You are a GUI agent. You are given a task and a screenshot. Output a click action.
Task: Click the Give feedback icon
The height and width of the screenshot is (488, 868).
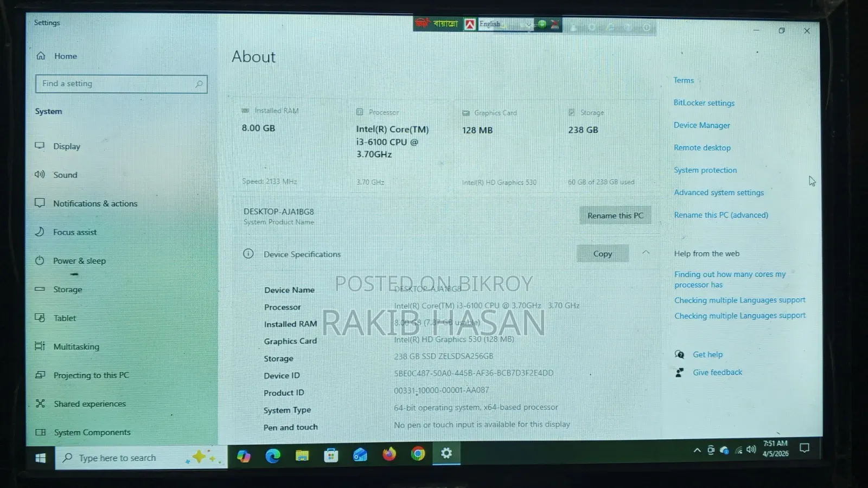coord(679,373)
